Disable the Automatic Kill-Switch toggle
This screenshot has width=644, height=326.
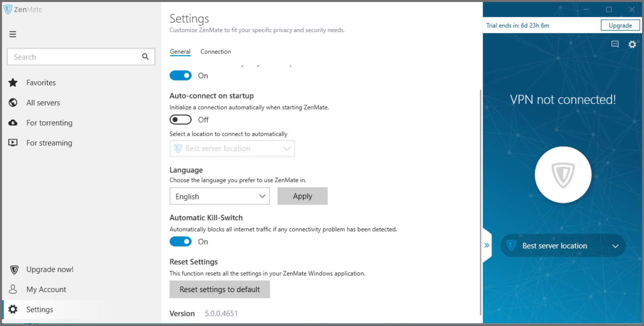[x=180, y=242]
